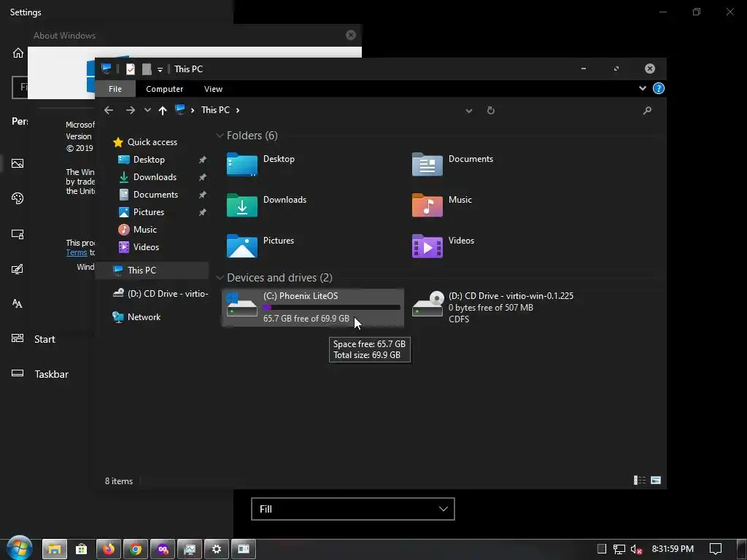This screenshot has width=747, height=560.
Task: Click the Terms link in About Windows
Action: (77, 252)
